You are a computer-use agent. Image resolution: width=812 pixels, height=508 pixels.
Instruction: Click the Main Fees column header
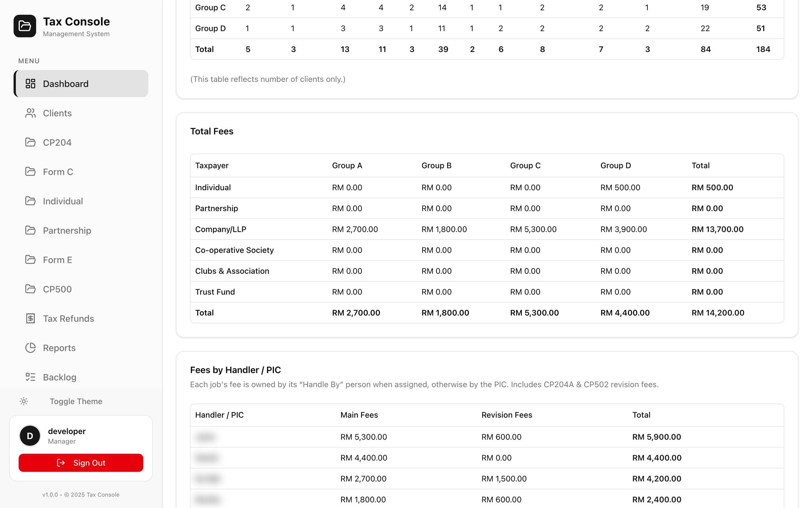coord(359,415)
